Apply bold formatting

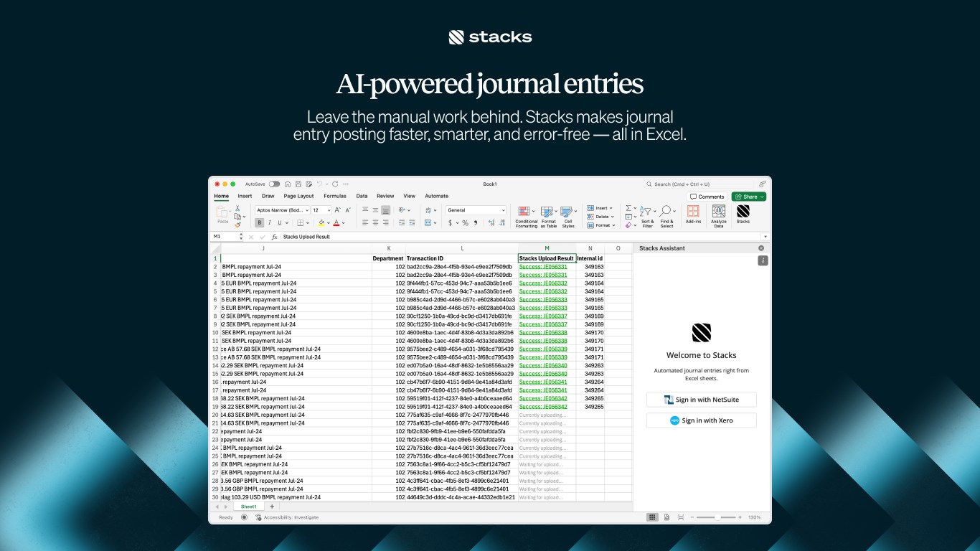pyautogui.click(x=260, y=223)
